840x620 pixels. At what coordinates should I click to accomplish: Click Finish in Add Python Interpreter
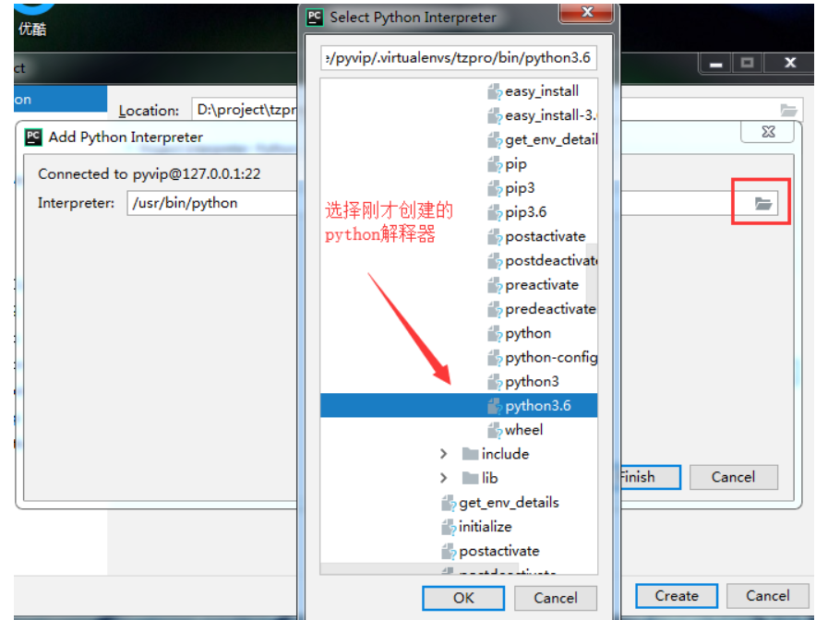(x=651, y=477)
